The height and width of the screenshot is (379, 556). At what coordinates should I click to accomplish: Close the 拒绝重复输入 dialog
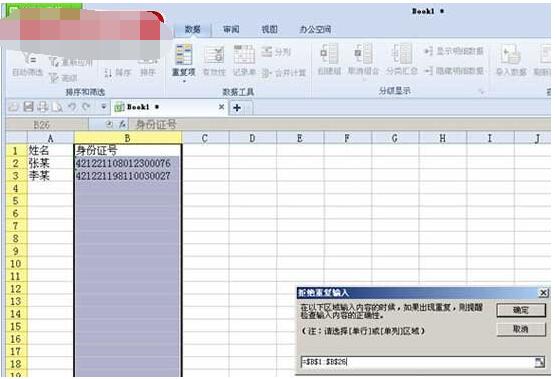click(x=543, y=293)
